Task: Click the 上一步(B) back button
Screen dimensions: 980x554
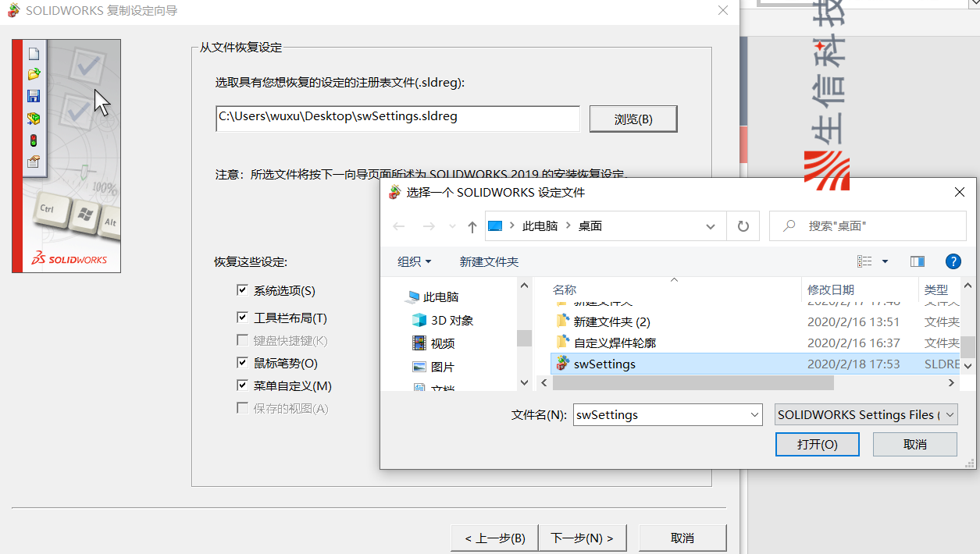Action: tap(495, 538)
